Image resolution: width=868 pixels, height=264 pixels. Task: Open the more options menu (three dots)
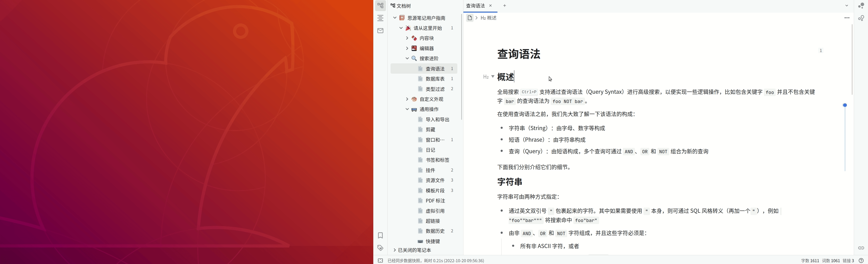pyautogui.click(x=847, y=18)
